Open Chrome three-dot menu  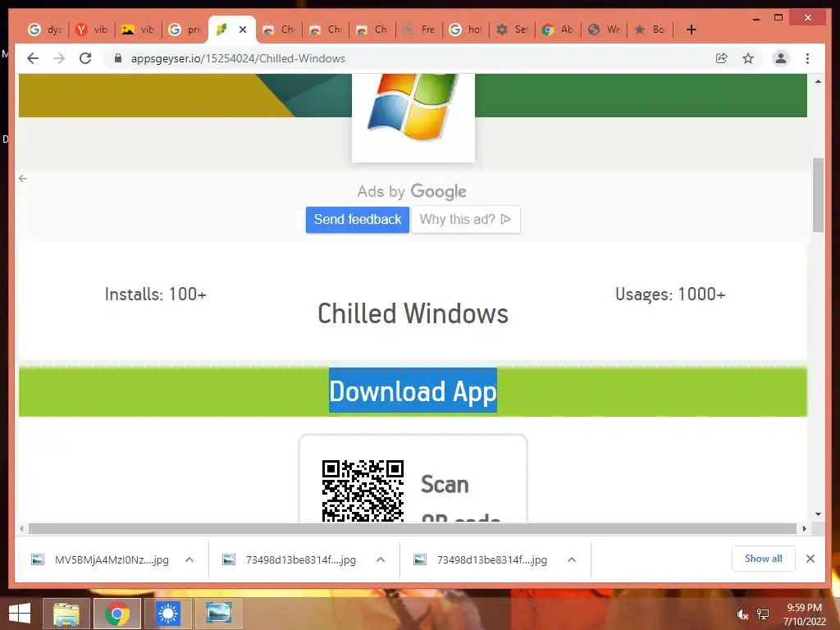coord(807,58)
